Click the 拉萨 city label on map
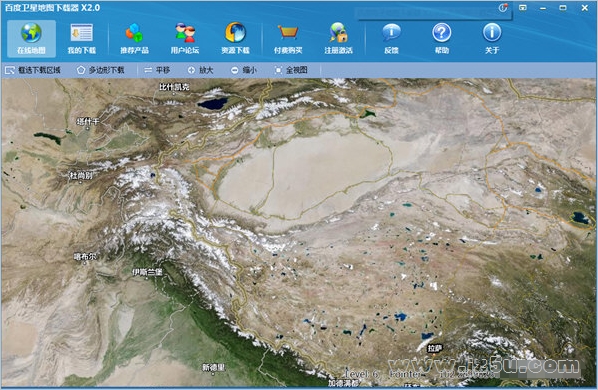Viewport: 598px width, 390px height. [x=434, y=348]
